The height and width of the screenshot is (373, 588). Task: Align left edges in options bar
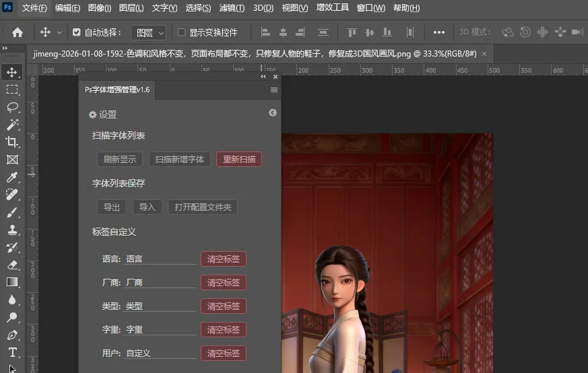[265, 32]
